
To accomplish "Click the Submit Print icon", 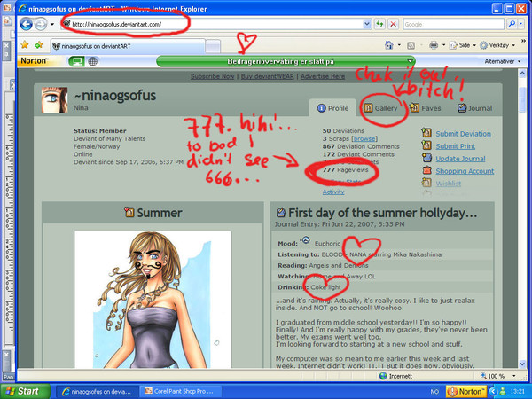I will pyautogui.click(x=426, y=145).
